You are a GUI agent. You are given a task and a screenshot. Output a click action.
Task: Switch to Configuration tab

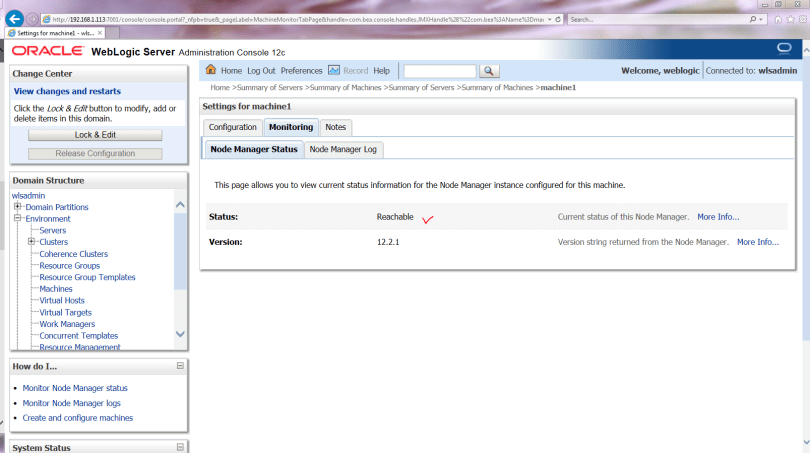pyautogui.click(x=232, y=127)
